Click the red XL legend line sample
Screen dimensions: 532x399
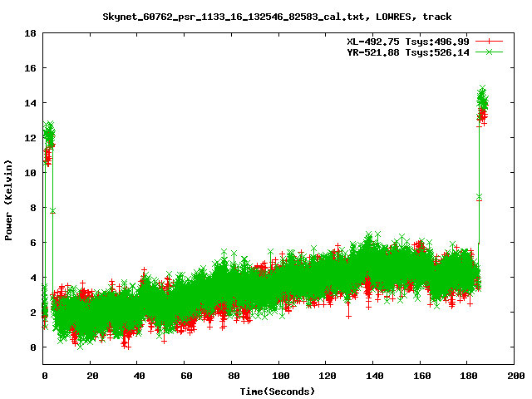[x=489, y=42]
